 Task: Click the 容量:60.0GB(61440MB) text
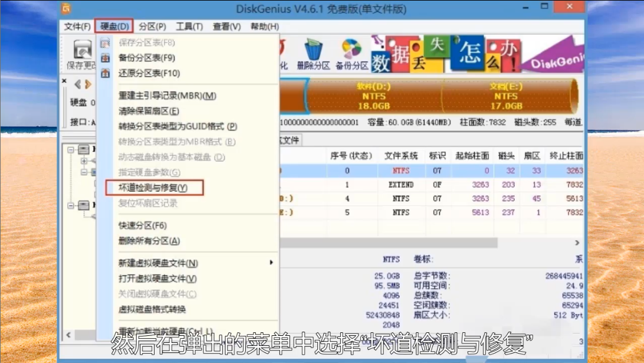(x=409, y=122)
